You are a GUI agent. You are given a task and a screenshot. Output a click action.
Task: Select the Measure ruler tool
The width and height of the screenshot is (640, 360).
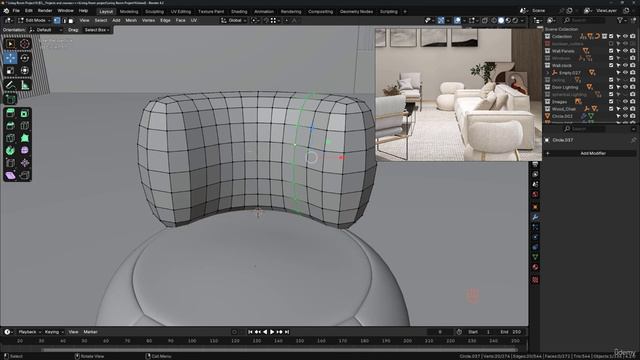click(x=24, y=85)
